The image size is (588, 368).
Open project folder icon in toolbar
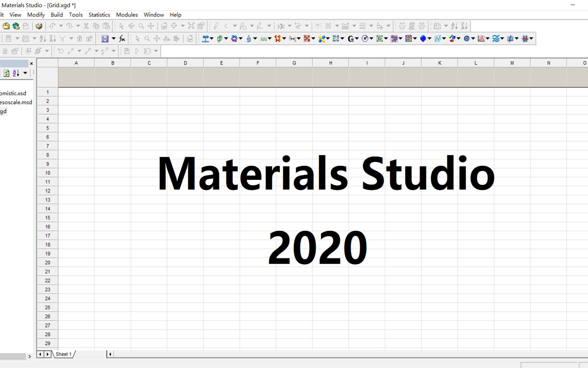[6, 26]
